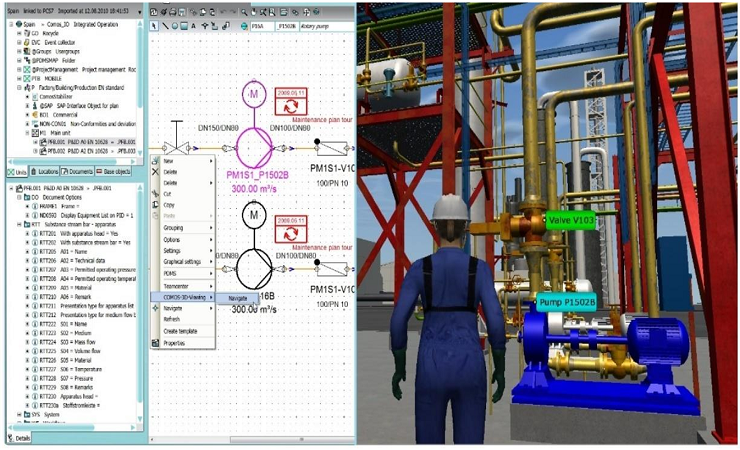Open Properties from the context menu

tap(174, 343)
